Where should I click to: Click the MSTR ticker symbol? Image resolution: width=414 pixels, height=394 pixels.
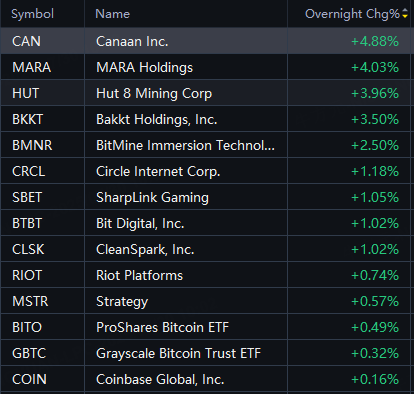pos(30,301)
